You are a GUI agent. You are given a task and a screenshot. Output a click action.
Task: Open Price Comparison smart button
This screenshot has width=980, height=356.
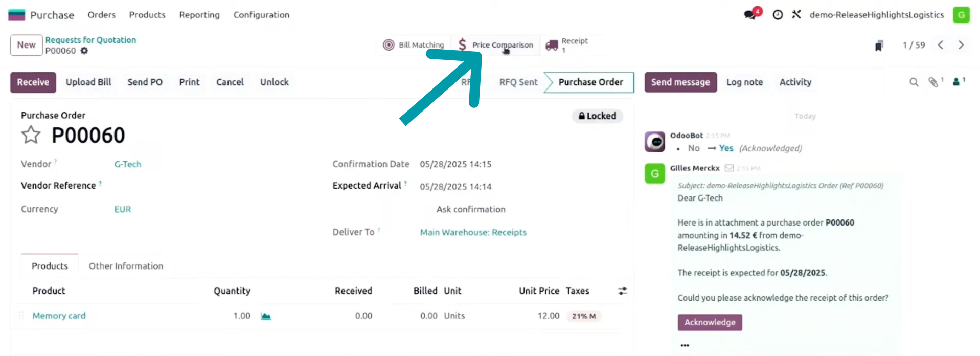click(x=495, y=45)
